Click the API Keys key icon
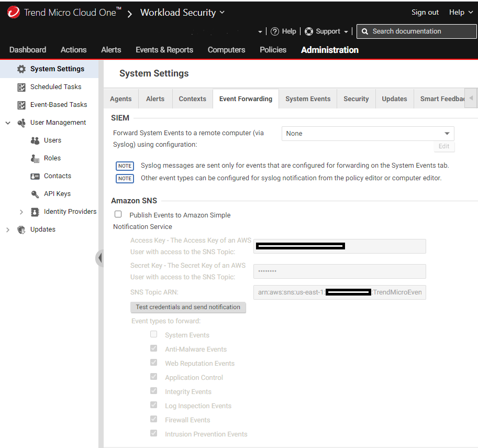The image size is (478, 448). click(35, 194)
